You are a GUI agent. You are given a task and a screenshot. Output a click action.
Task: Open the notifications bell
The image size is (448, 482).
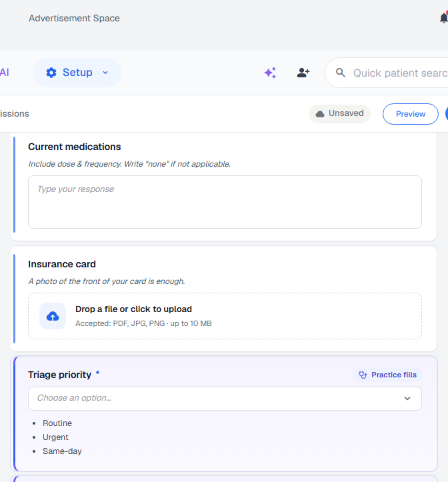point(443,18)
